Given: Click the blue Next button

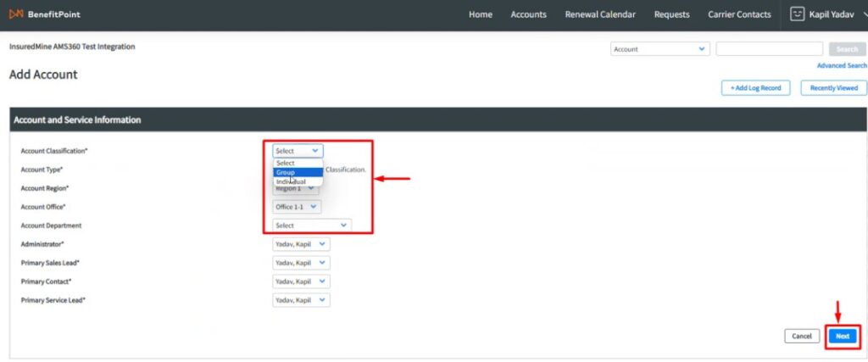Looking at the screenshot, I should pos(842,337).
